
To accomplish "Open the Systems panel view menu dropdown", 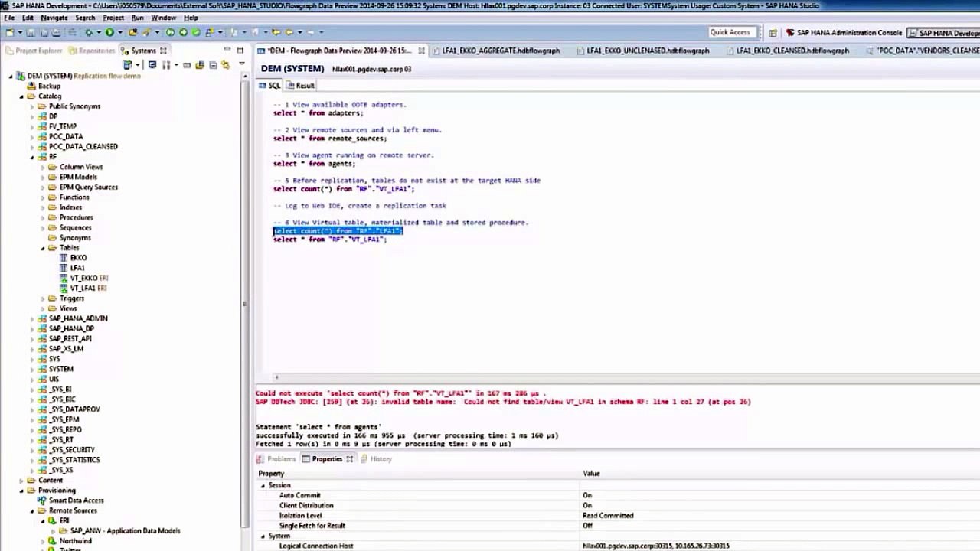I will (241, 65).
